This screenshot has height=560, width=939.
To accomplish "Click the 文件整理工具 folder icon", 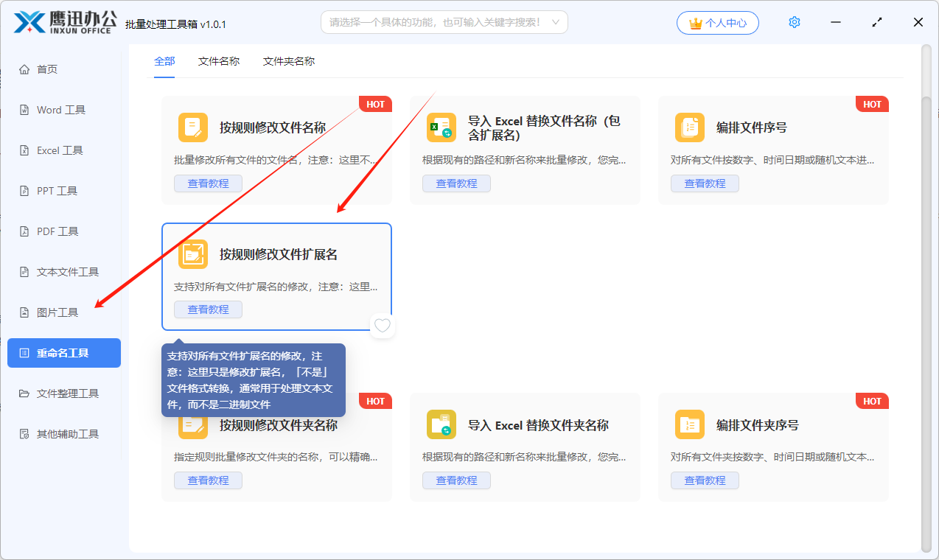I will pos(24,393).
